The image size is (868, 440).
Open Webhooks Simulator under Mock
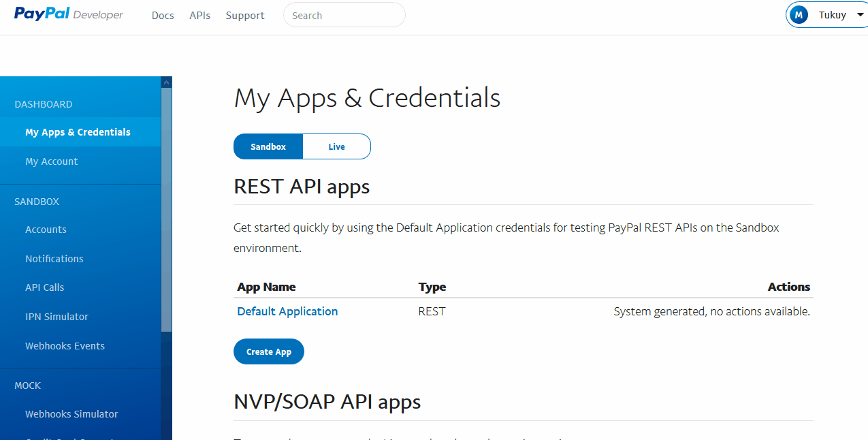tap(71, 414)
